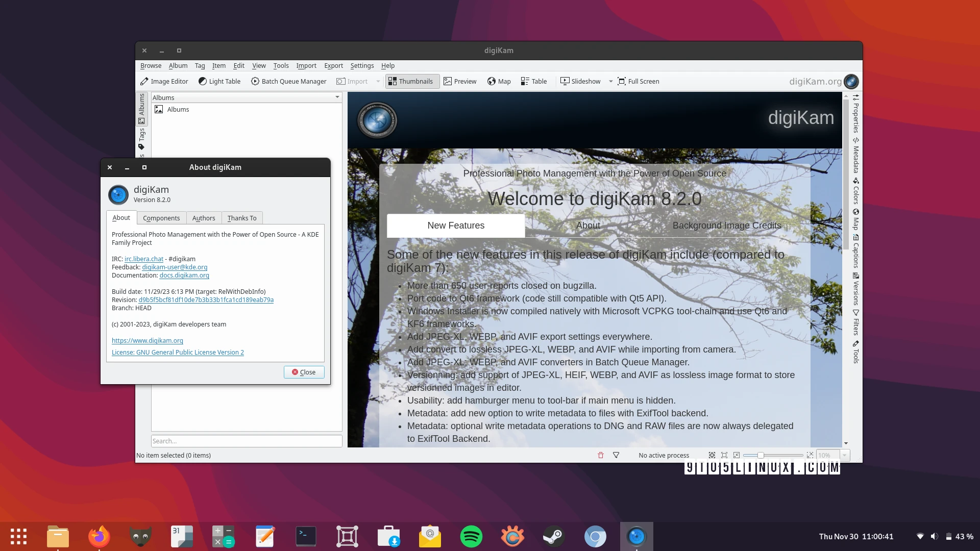Open the Light Table tool
The image size is (980, 551).
[219, 81]
